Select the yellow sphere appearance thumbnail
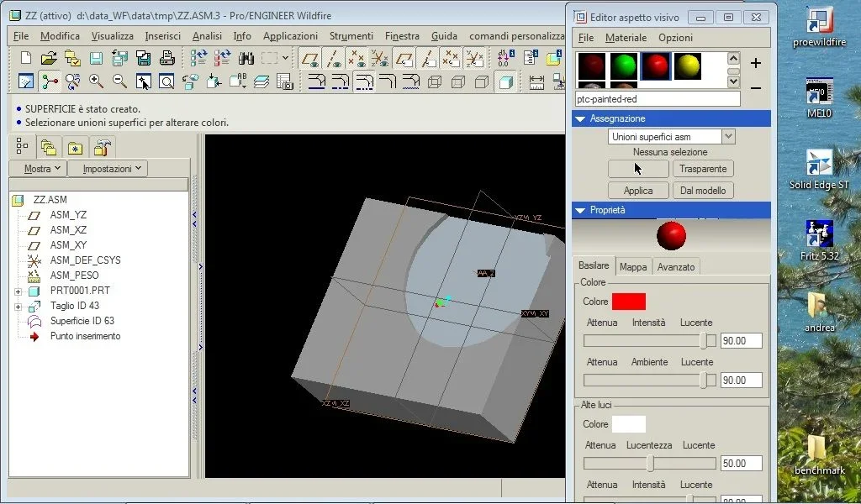The height and width of the screenshot is (504, 861). pos(688,66)
